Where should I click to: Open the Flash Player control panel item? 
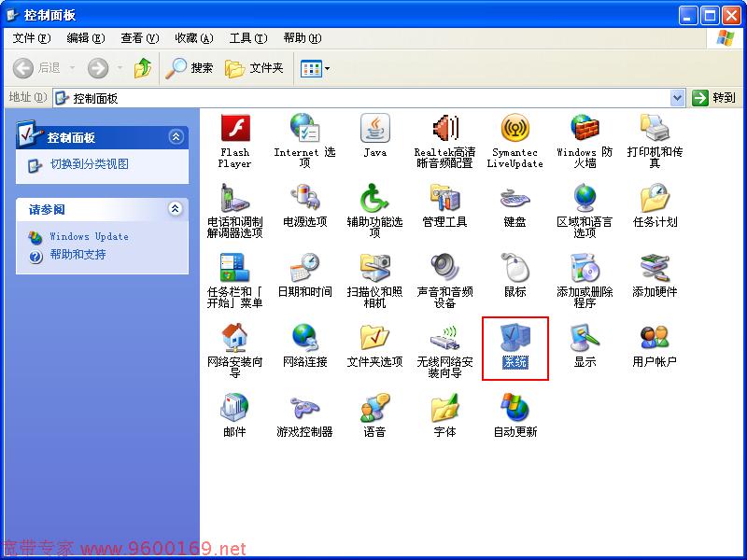pos(235,141)
